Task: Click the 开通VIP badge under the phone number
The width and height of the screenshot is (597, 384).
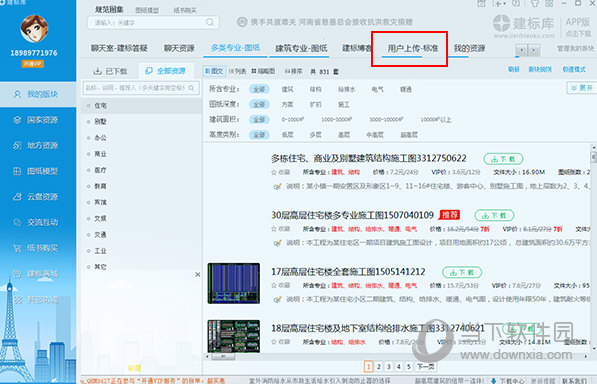Action: click(33, 64)
